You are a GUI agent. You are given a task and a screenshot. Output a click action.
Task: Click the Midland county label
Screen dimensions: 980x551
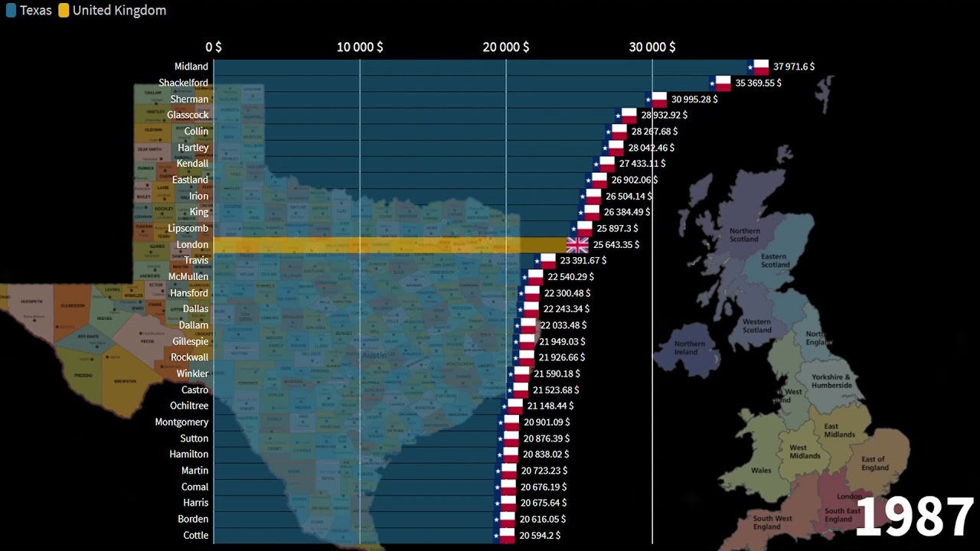[191, 67]
